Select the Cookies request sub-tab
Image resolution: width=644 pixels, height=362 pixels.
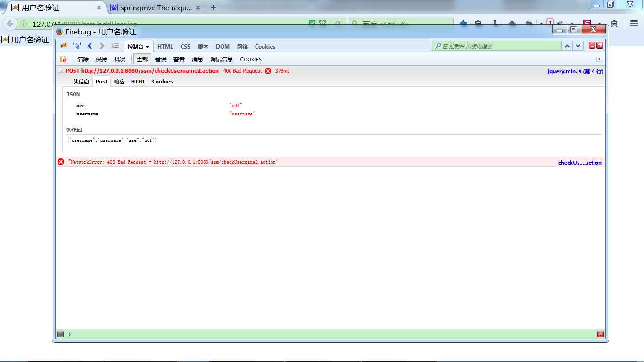(x=163, y=82)
